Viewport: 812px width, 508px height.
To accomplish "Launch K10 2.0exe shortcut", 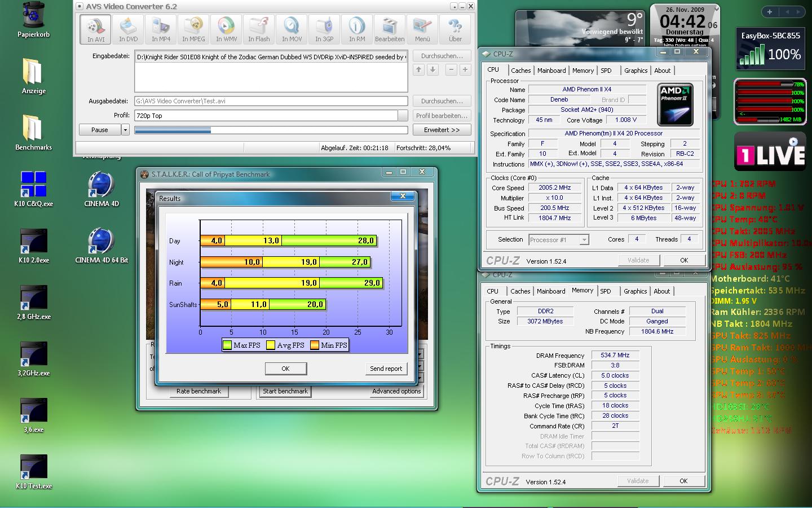I will [33, 246].
